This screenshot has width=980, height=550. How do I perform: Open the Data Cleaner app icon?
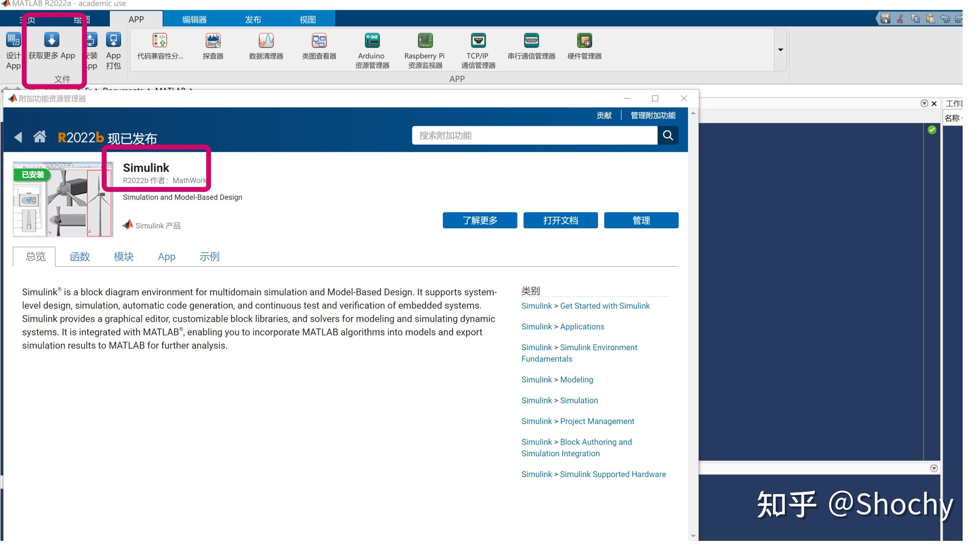pos(266,41)
